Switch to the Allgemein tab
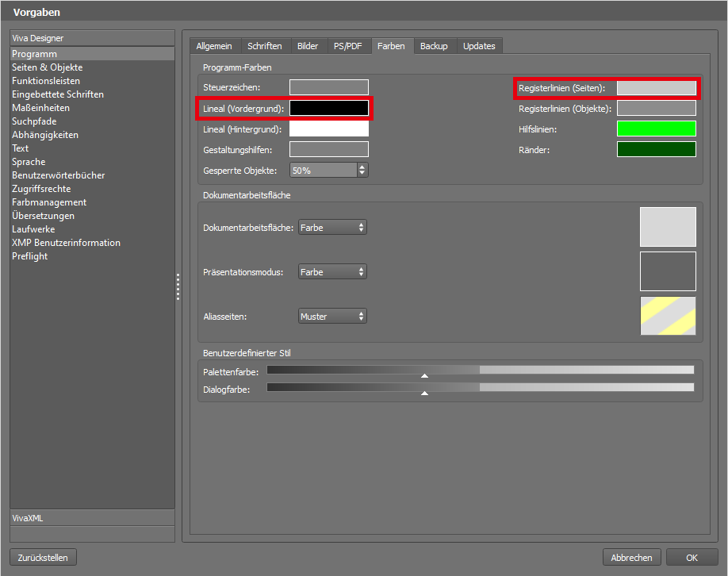This screenshot has width=728, height=576. (x=214, y=46)
